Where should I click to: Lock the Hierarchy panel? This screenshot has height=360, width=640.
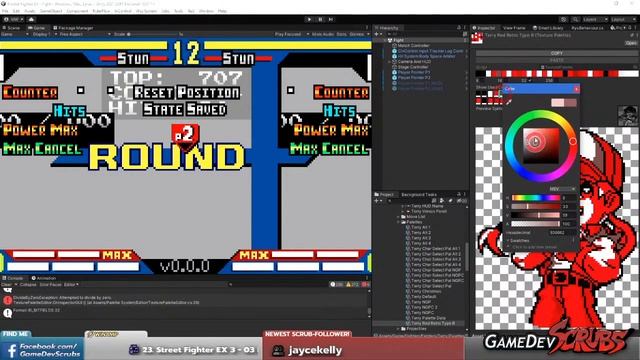(x=459, y=28)
